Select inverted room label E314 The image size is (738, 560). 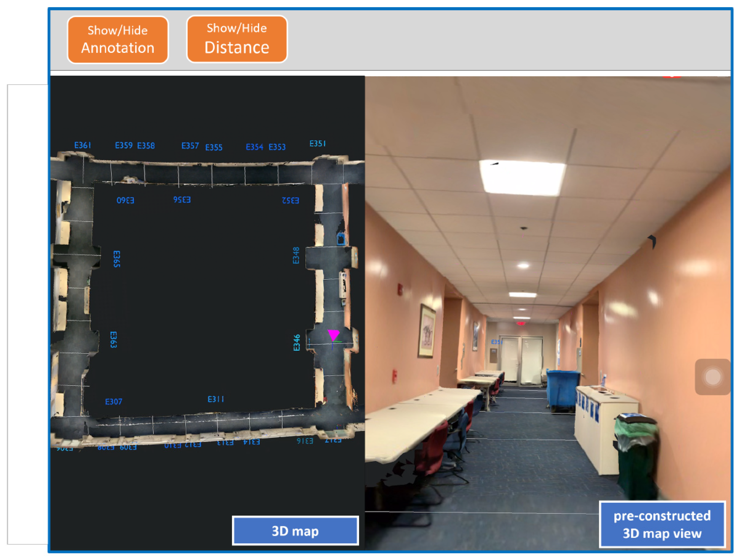252,442
